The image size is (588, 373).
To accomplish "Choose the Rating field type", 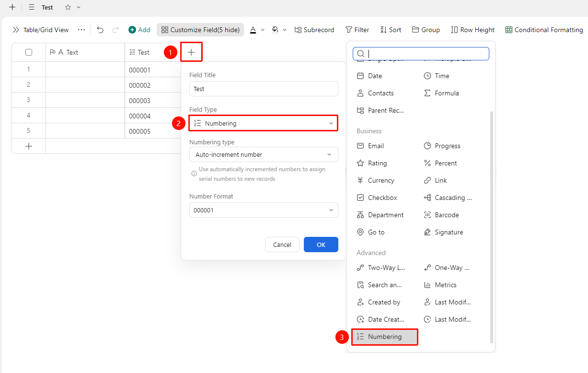I will (372, 163).
